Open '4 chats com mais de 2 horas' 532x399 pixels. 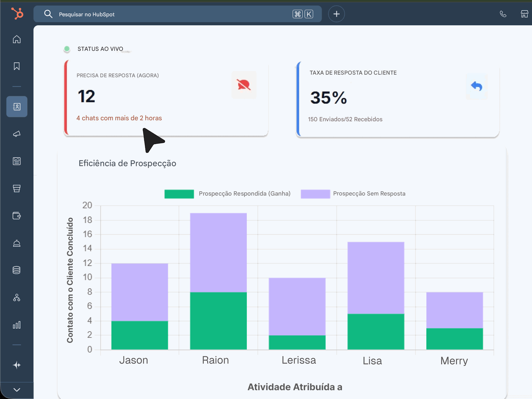pos(119,118)
